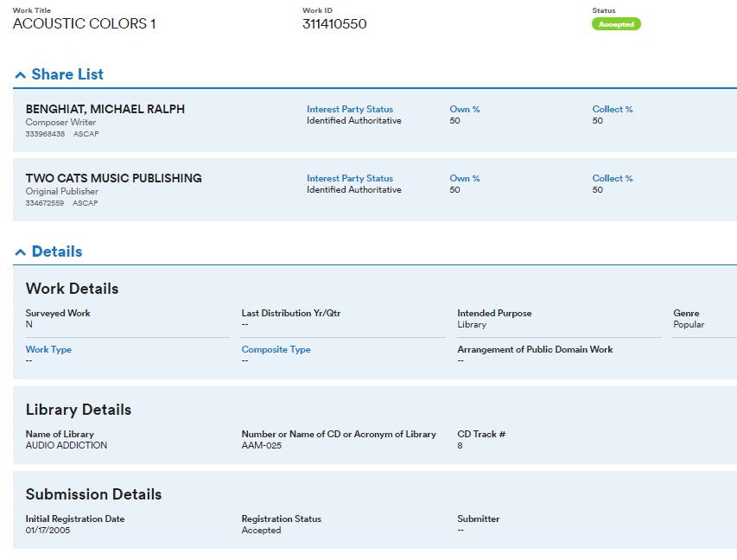Select the work title ACOUSTIC COLORS 1
737x560 pixels.
click(x=84, y=24)
